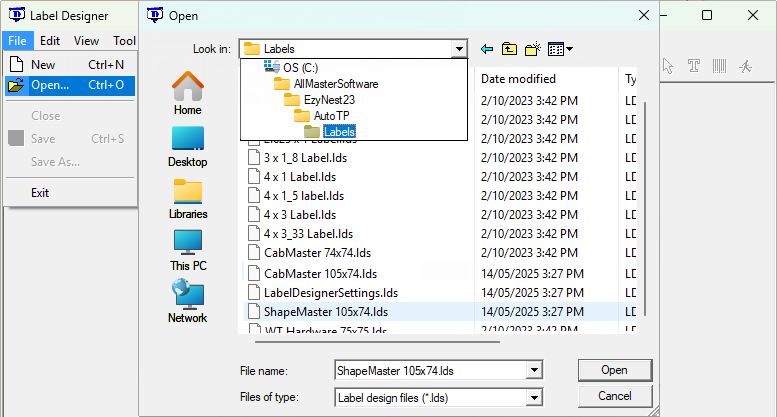Open the Edit menu
777x417 pixels.
pyautogui.click(x=50, y=41)
